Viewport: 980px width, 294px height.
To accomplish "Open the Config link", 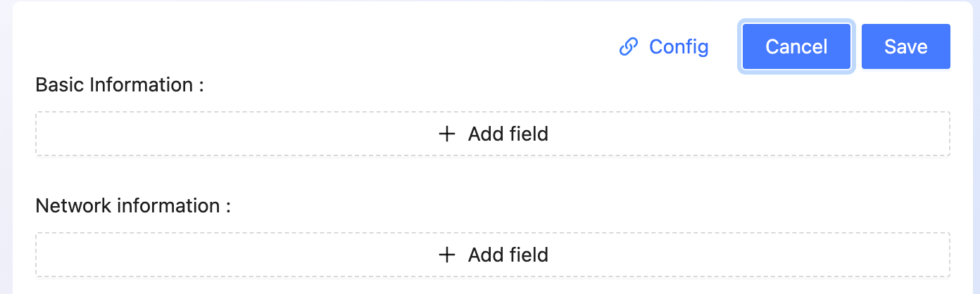I will click(x=663, y=47).
